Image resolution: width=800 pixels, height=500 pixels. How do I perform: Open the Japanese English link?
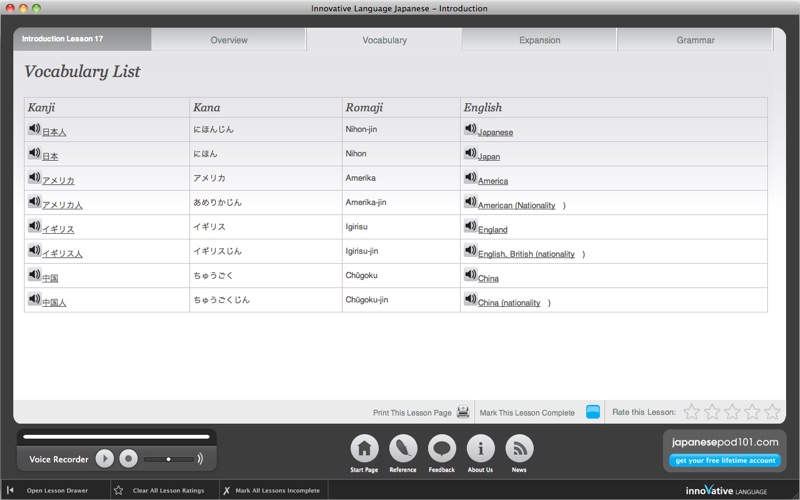click(495, 132)
